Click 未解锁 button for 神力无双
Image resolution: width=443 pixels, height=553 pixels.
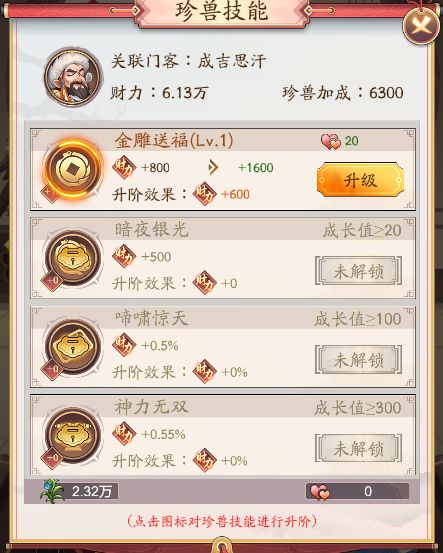point(358,448)
